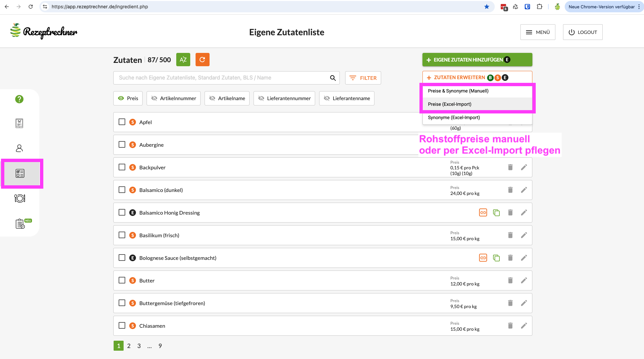Open the Menü hamburger menu

[x=537, y=32]
